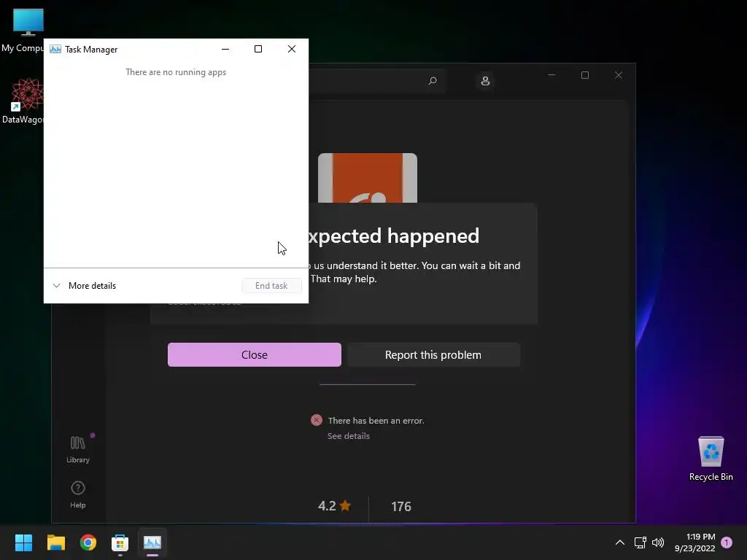This screenshot has height=560, width=747.
Task: Open the Recycle Bin desktop icon
Action: tap(711, 458)
